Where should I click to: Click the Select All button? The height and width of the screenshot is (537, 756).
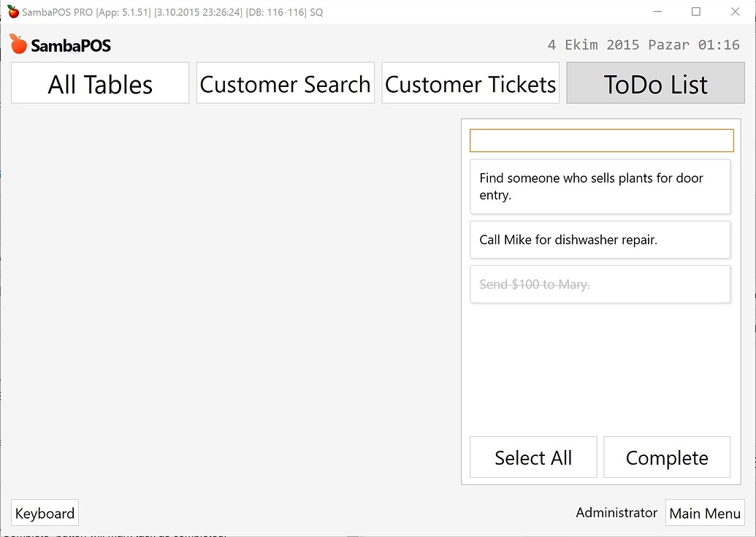coord(532,457)
